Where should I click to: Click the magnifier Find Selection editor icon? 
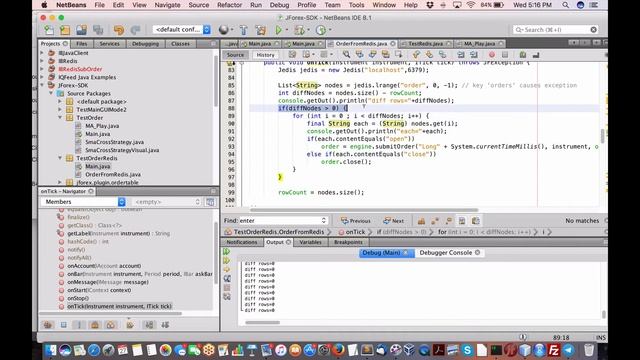tap(346, 55)
